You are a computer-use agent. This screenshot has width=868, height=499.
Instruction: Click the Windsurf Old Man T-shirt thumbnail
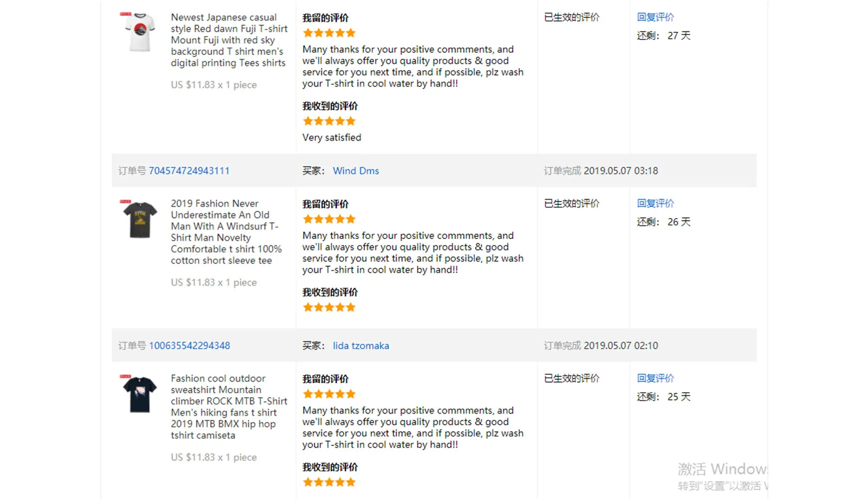[139, 220]
